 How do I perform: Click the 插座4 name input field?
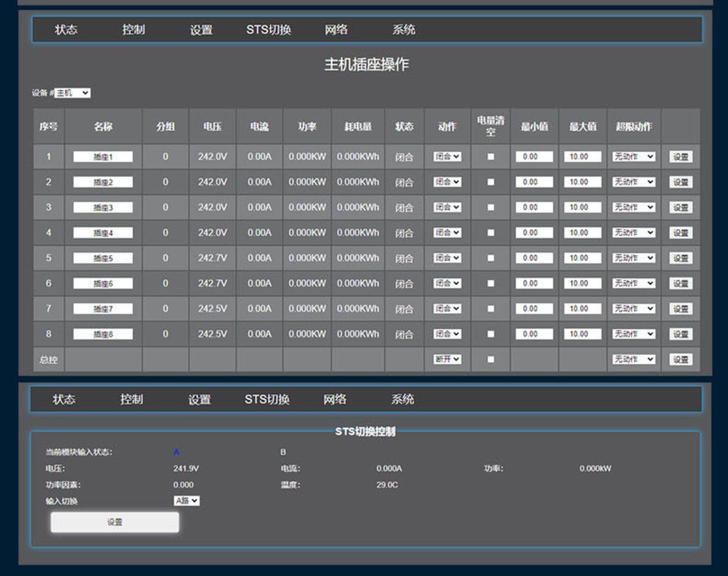tap(103, 233)
